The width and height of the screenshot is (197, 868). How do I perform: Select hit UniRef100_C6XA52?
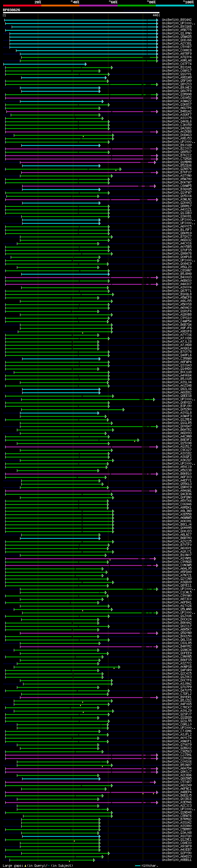[x=177, y=98]
